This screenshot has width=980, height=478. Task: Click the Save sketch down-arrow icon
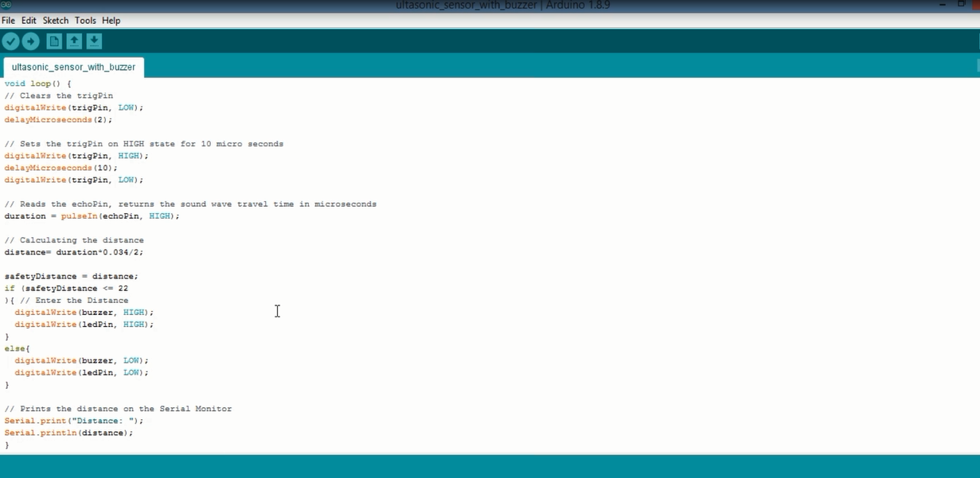click(94, 41)
